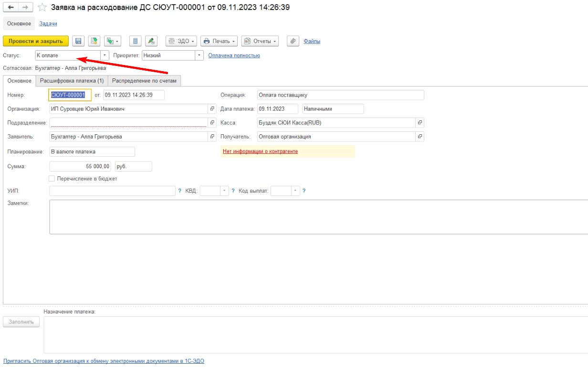
Task: Enable the Перечисление в бюджет checkbox
Action: click(52, 179)
